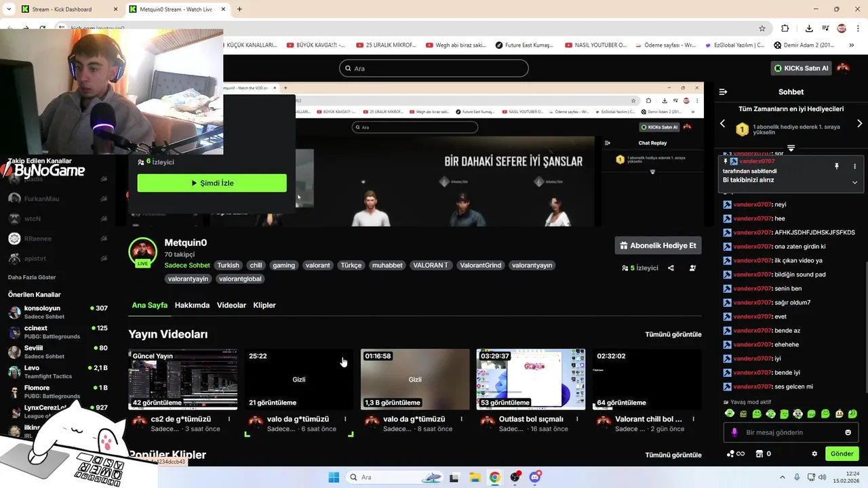This screenshot has width=868, height=488.
Task: Switch to the Klipler tab
Action: (x=264, y=305)
